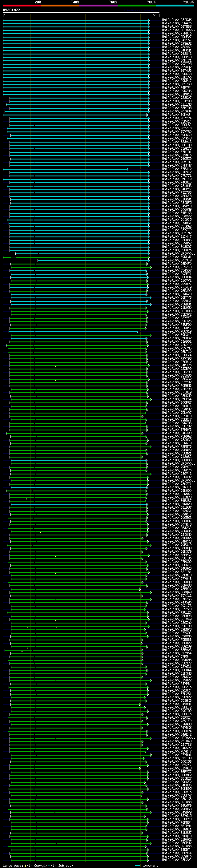Select the label UniRef100_Q111M3
Image resolution: width=197 pixels, height=868 pixels.
[x=177, y=104]
